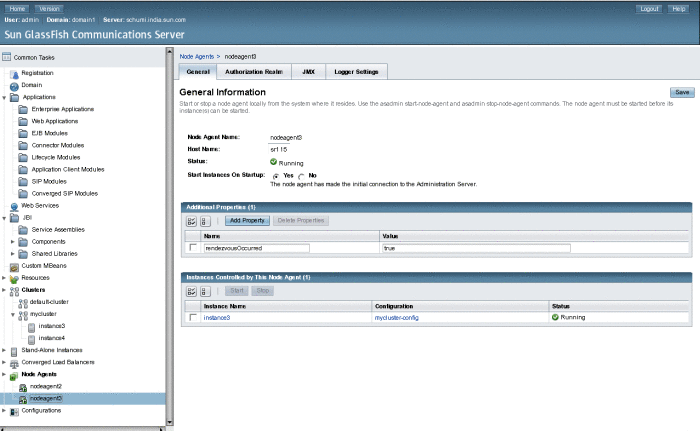Collapse the Applications tree node
700x431 pixels.
(4, 97)
